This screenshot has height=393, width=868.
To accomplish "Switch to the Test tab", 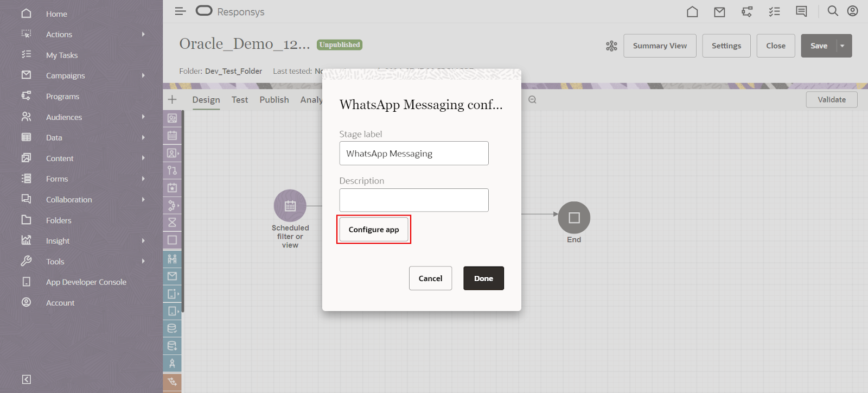I will (240, 100).
